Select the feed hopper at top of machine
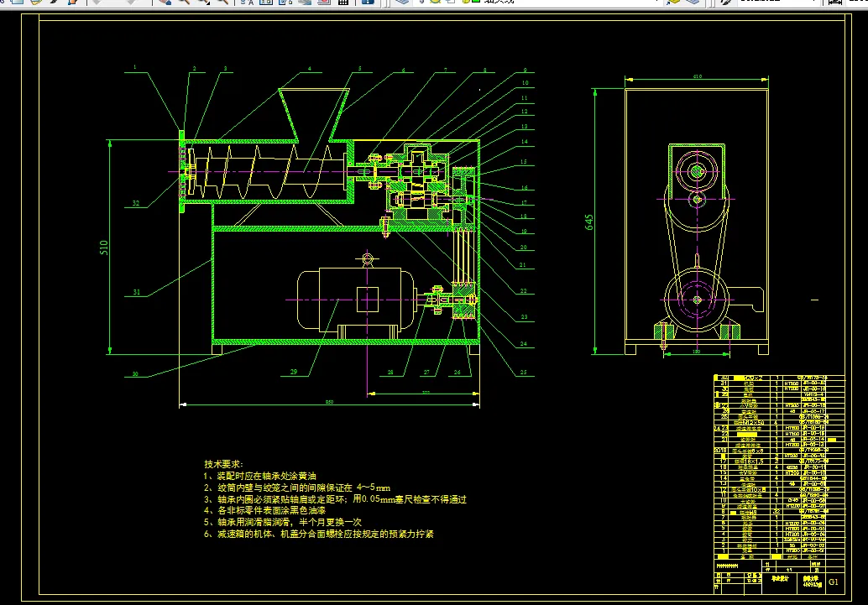The width and height of the screenshot is (868, 605). [x=313, y=115]
